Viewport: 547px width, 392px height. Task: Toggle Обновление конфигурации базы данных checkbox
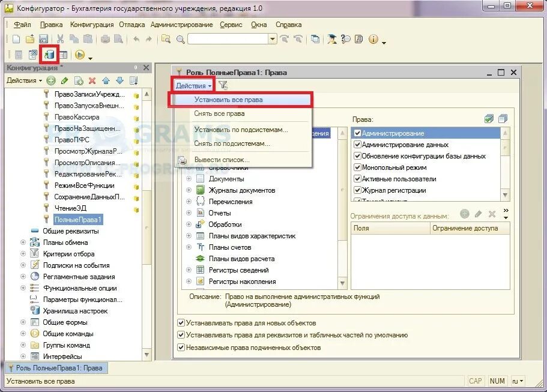357,156
